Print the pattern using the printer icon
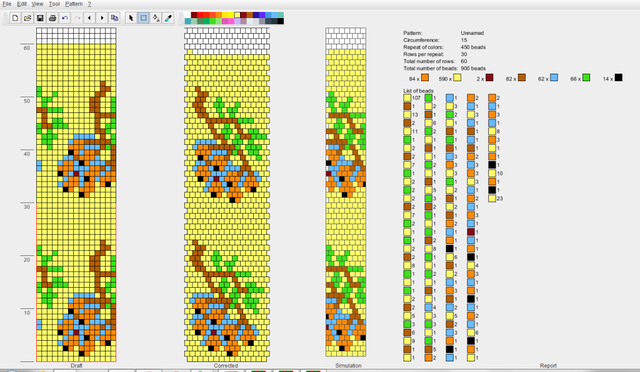640x372 pixels. coord(52,18)
